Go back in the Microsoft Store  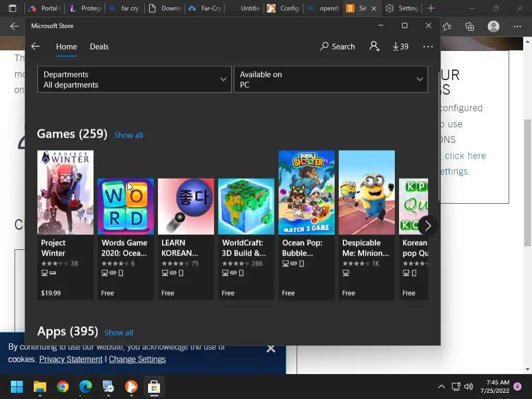[35, 46]
